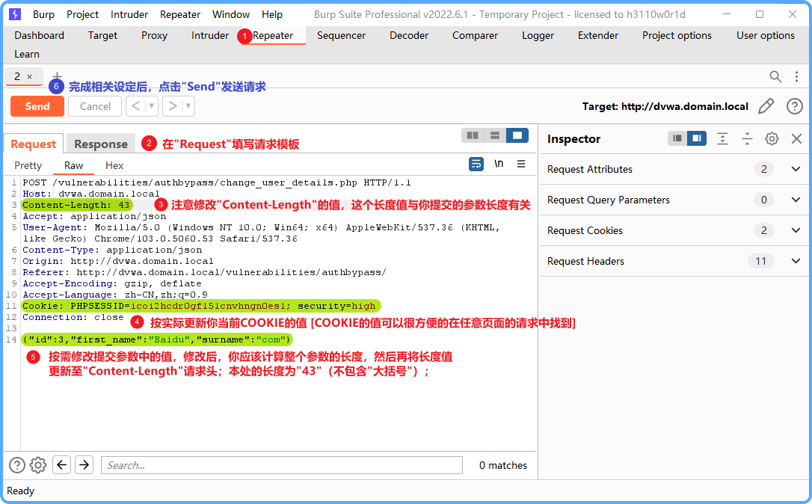
Task: Go to the Proxy tab
Action: click(x=154, y=35)
